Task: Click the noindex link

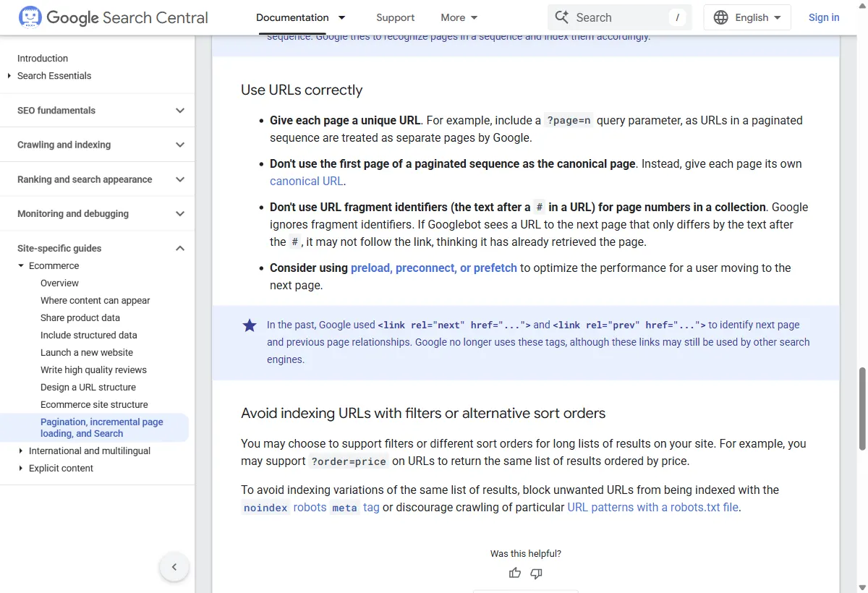Action: [x=265, y=508]
